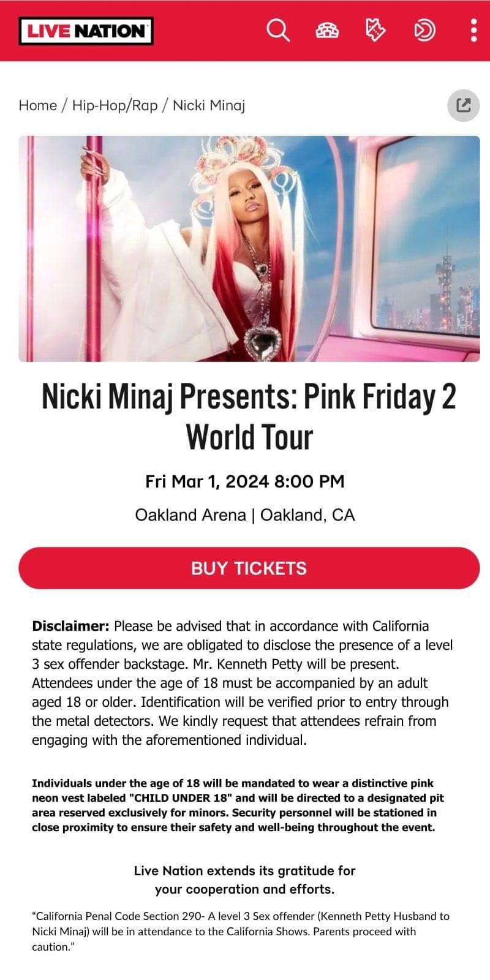Open the three-dot overflow menu

point(473,30)
